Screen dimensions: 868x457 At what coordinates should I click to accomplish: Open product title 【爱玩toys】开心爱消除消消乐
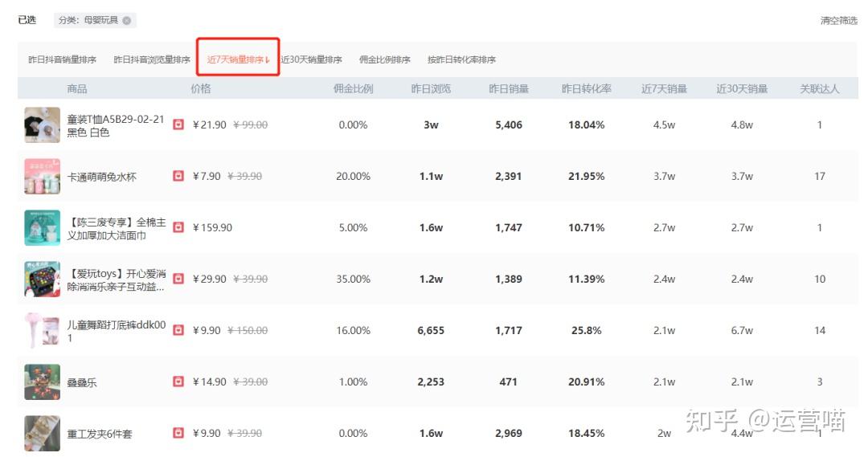[117, 280]
